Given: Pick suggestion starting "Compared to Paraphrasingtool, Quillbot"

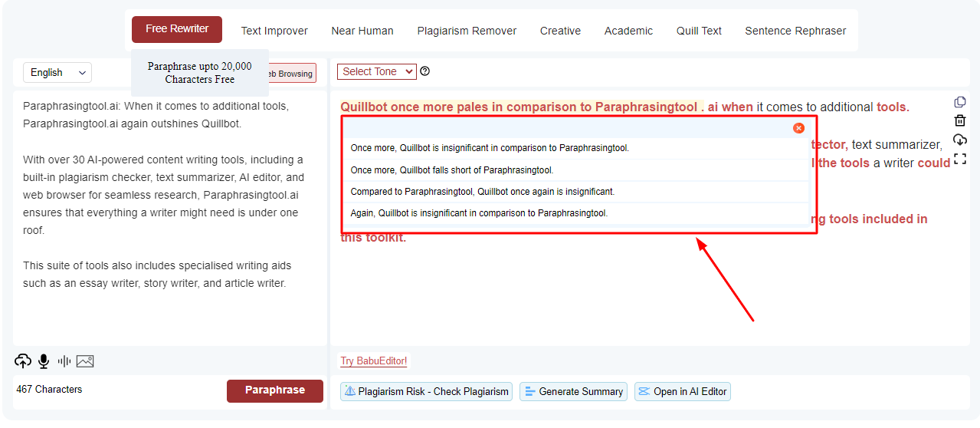Looking at the screenshot, I should 575,192.
